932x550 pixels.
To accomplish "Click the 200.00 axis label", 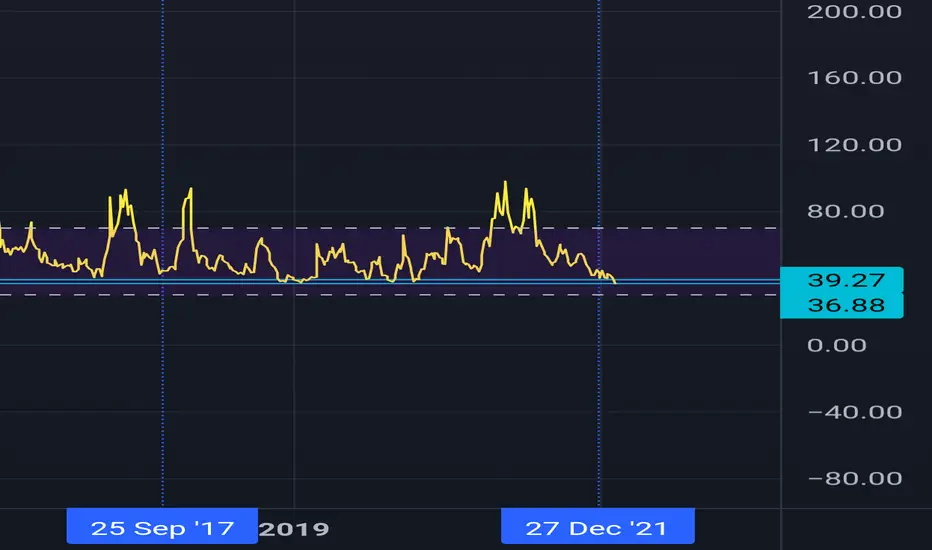I will [854, 11].
